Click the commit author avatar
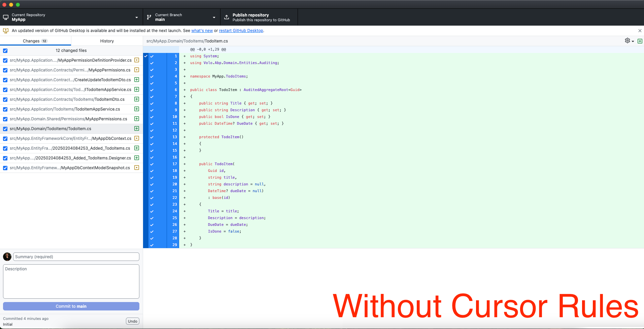This screenshot has height=329, width=644. 7,257
